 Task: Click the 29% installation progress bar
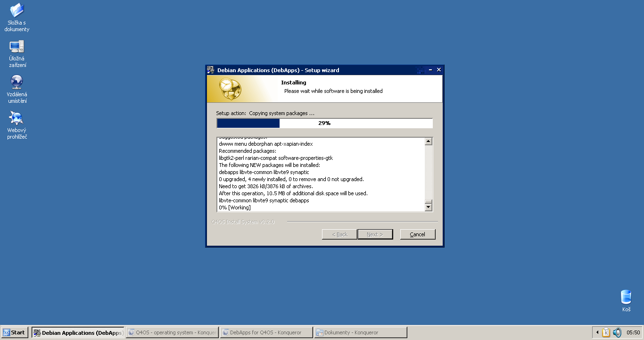[324, 123]
